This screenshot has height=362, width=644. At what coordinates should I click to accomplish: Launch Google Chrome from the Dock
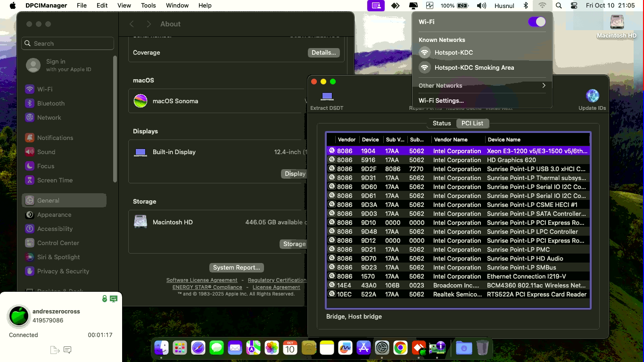[x=400, y=348]
